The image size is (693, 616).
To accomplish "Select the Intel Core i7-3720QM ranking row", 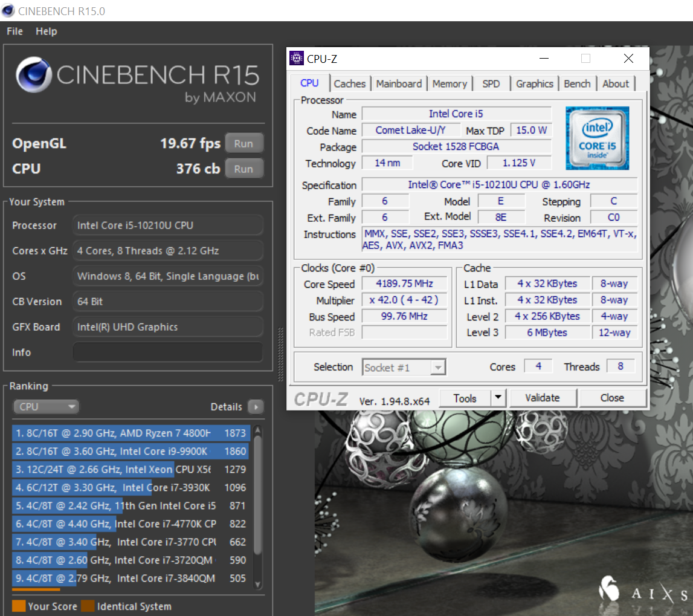I will (x=131, y=560).
